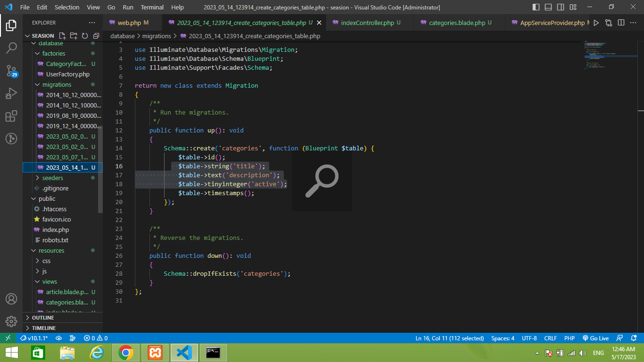Open favicon.ico in Explorer

63,219
